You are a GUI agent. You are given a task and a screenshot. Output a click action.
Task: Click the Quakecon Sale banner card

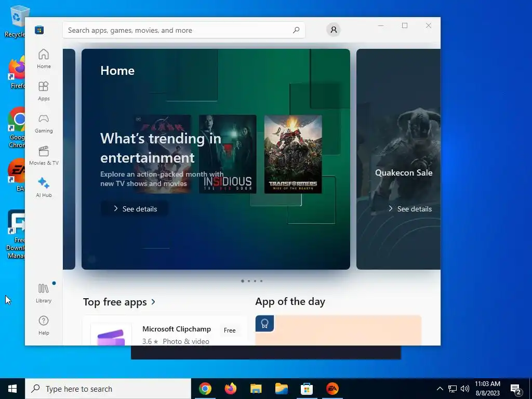pos(398,159)
